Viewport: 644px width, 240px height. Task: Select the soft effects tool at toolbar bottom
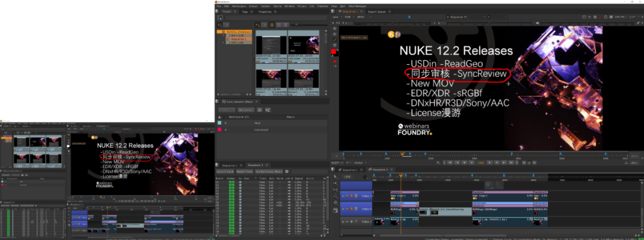click(336, 210)
